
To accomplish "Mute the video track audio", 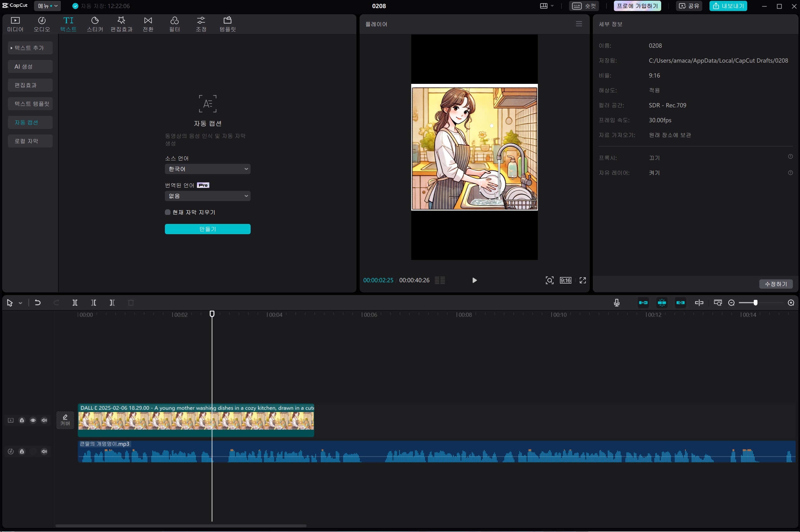I will coord(44,421).
